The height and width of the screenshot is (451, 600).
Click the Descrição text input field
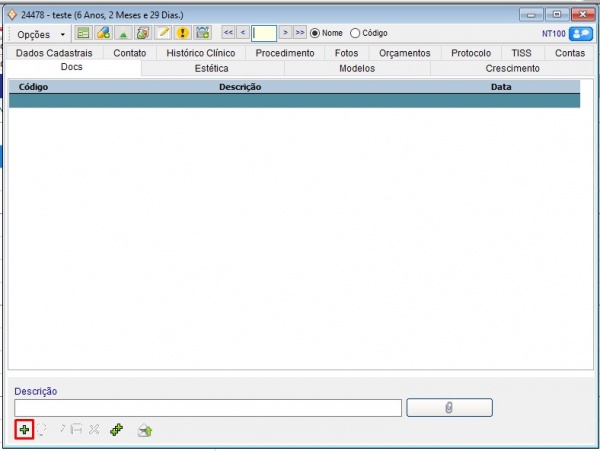(x=208, y=407)
